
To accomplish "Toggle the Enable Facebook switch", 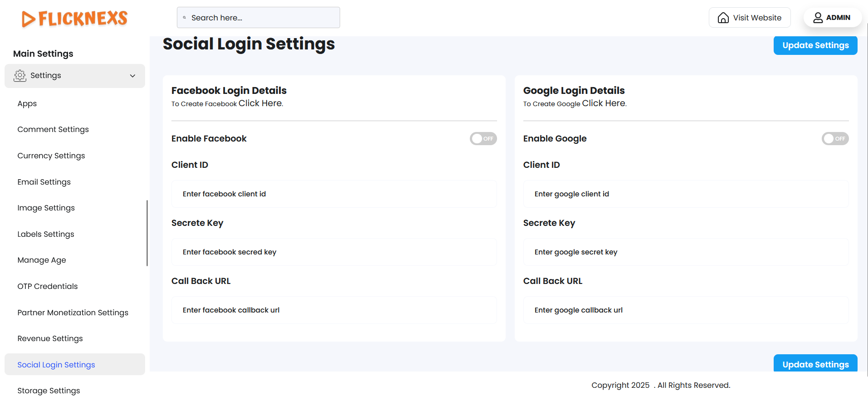I will [483, 139].
